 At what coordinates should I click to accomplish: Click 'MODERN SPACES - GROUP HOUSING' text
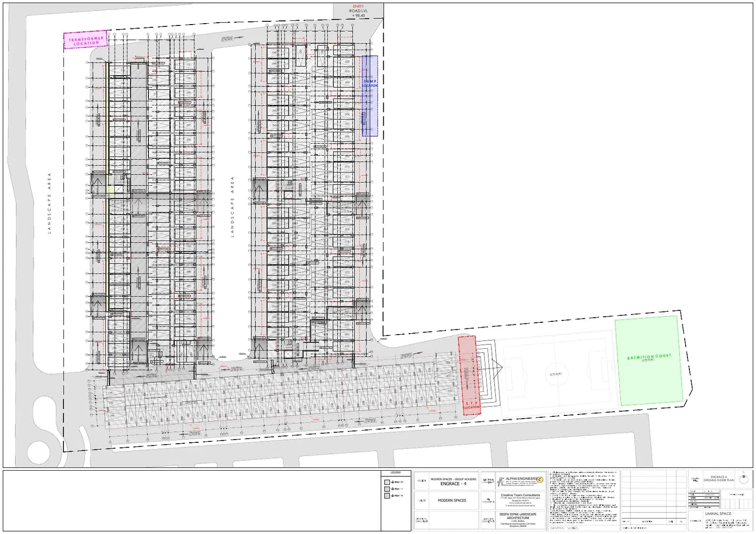453,479
